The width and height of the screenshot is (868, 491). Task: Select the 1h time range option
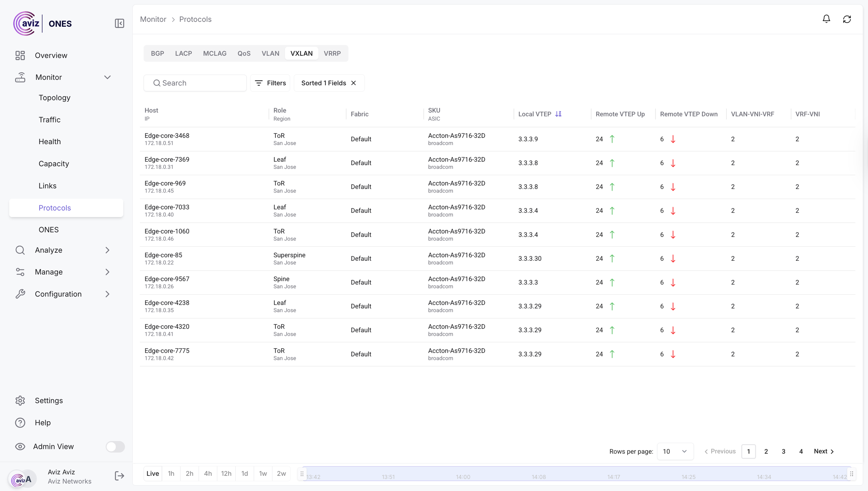click(x=171, y=473)
